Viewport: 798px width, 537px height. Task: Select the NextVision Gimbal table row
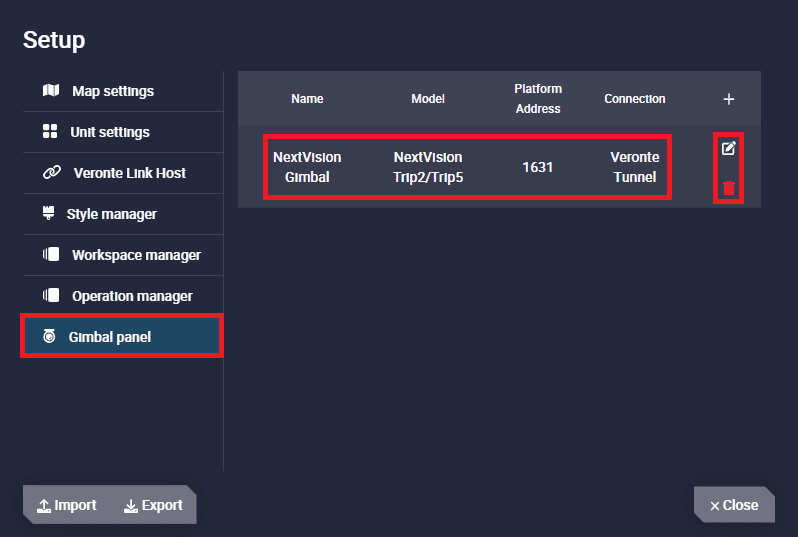point(467,167)
